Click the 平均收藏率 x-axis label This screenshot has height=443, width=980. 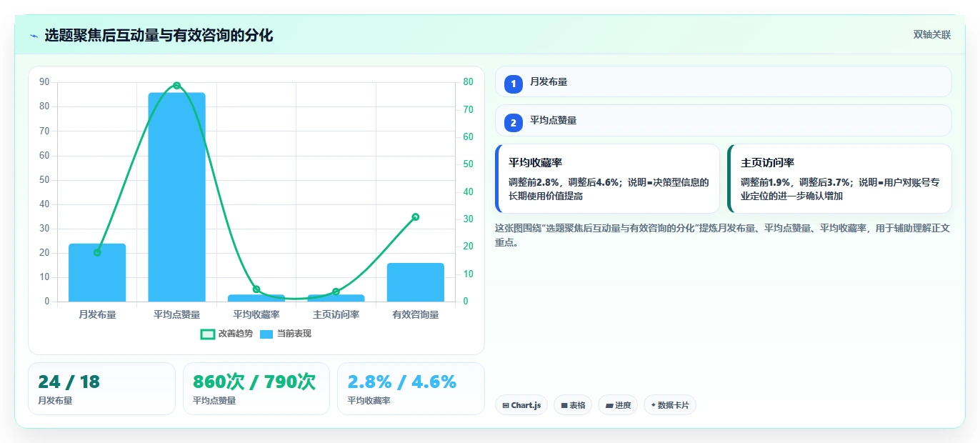pos(256,314)
